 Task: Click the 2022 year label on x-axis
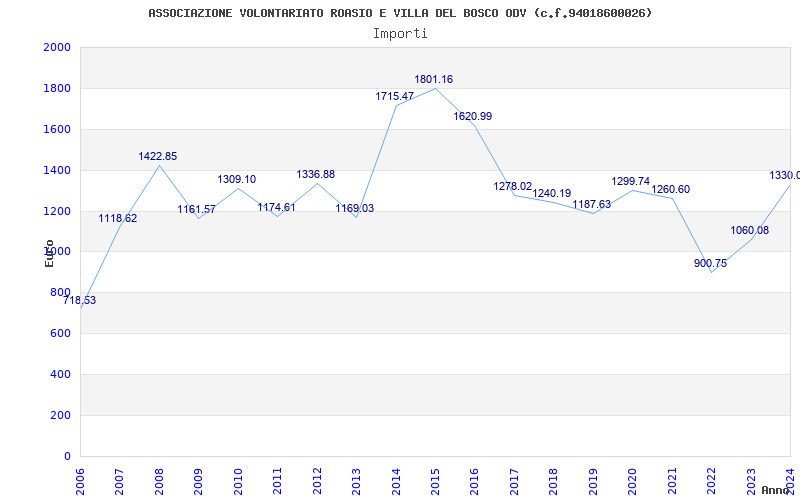[x=711, y=478]
